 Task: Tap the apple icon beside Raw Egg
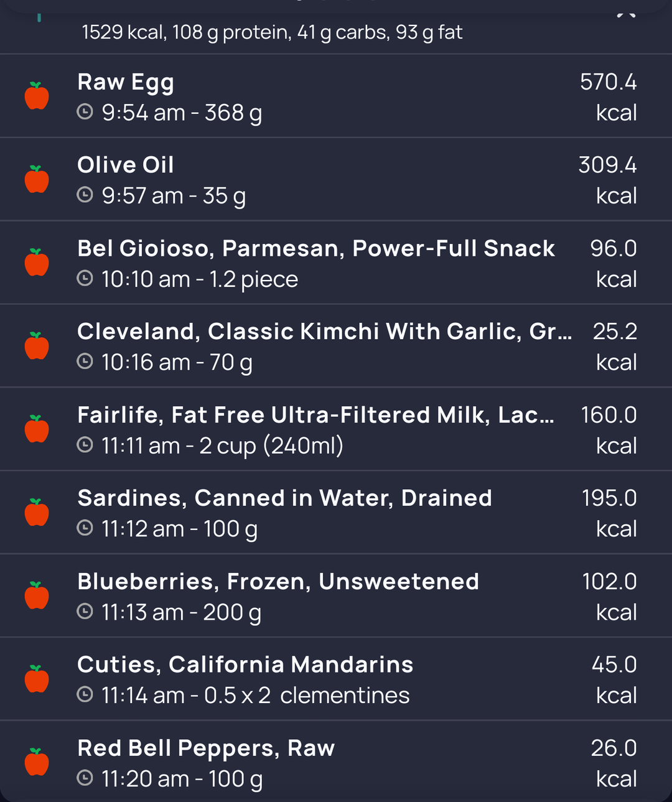tap(37, 96)
